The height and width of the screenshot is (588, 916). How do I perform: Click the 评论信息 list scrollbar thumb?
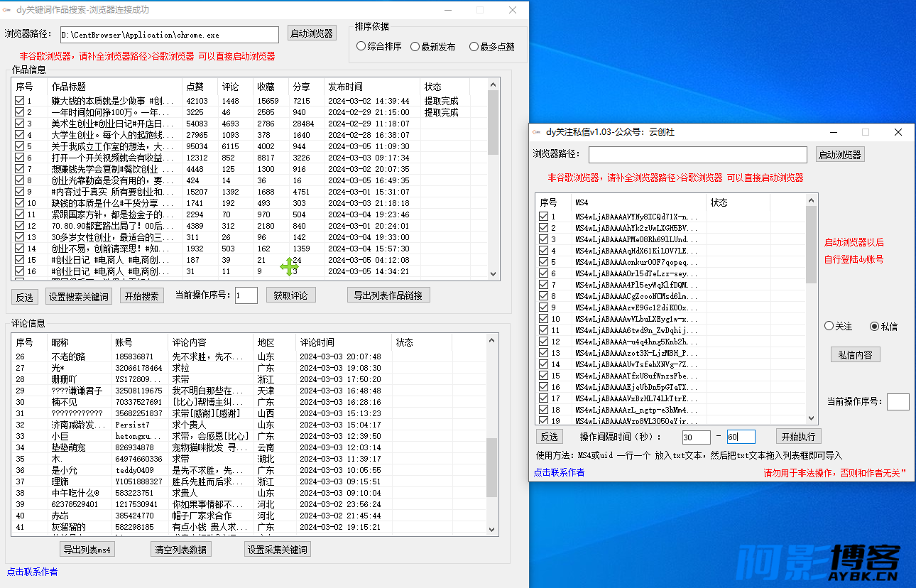(x=491, y=467)
